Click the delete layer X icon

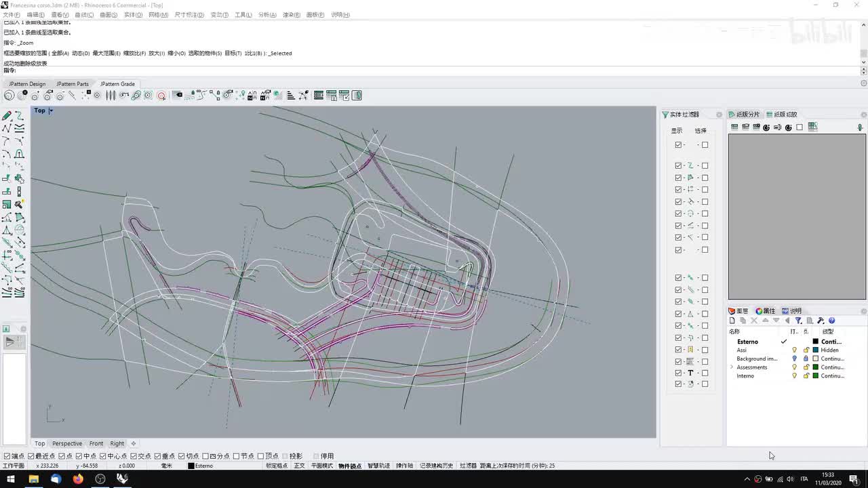click(754, 321)
